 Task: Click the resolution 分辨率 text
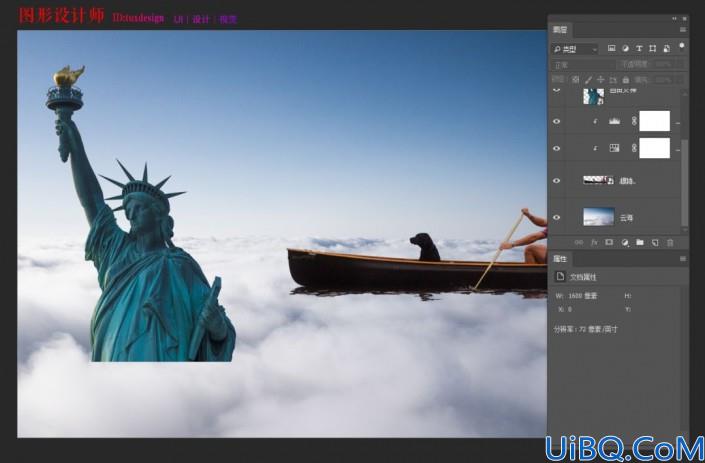click(x=585, y=329)
